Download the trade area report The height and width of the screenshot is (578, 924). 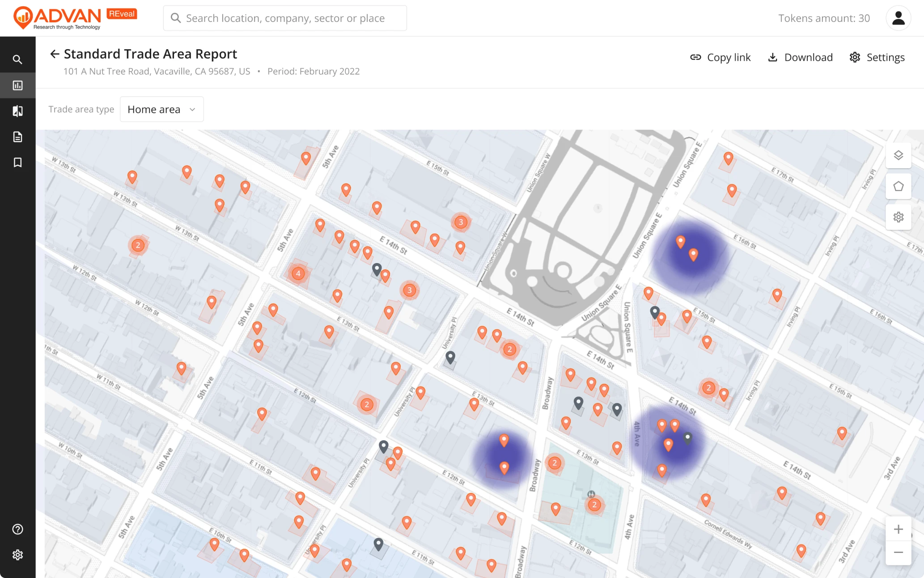point(800,57)
